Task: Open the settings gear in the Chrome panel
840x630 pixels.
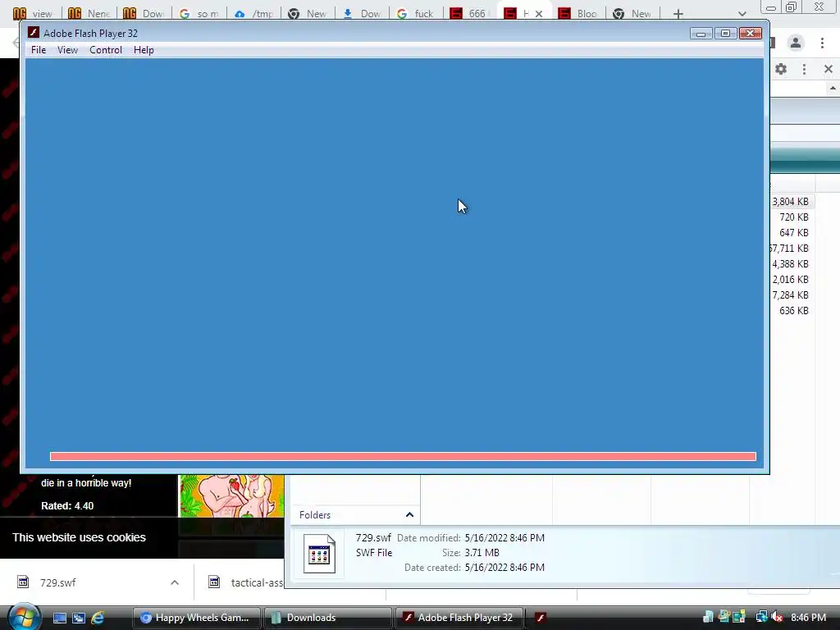Action: click(781, 69)
